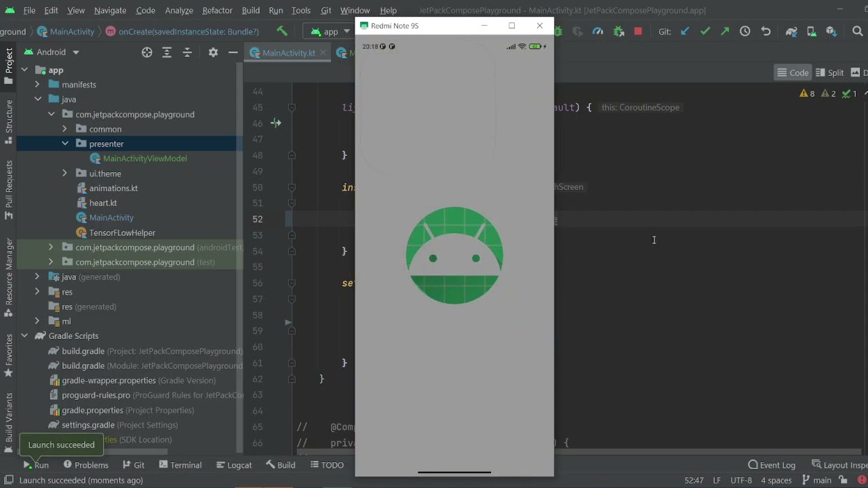Select MainActivityViewModel in the project tree
This screenshot has height=488, width=868.
144,159
